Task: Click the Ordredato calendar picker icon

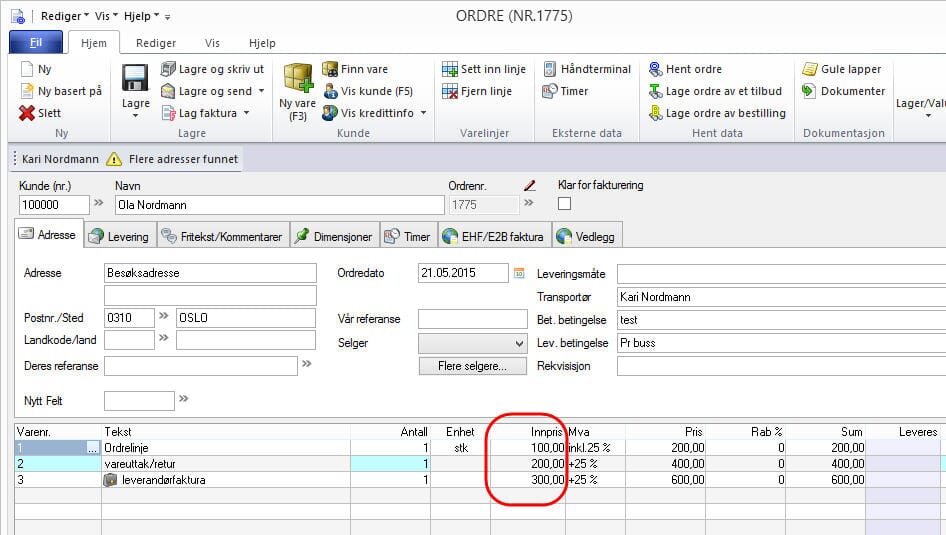Action: pyautogui.click(x=518, y=272)
